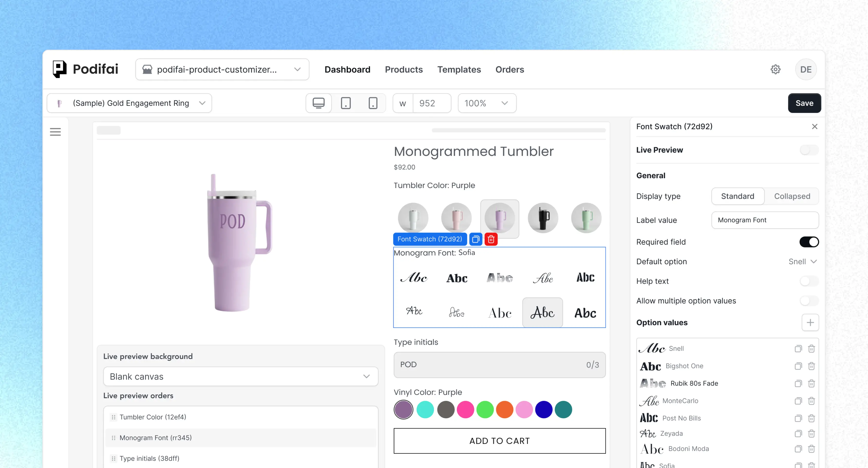Open the Blank canvas background dropdown
Image resolution: width=868 pixels, height=468 pixels.
point(241,377)
